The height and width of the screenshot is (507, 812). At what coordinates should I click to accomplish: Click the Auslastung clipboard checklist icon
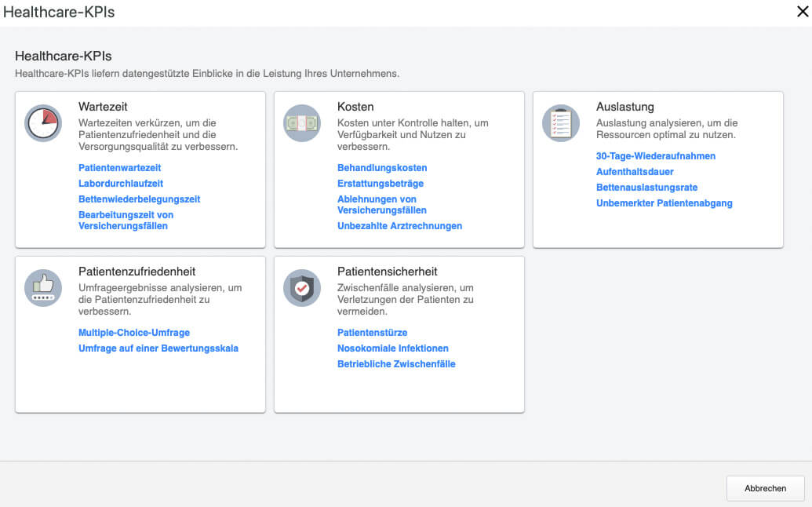tap(561, 123)
